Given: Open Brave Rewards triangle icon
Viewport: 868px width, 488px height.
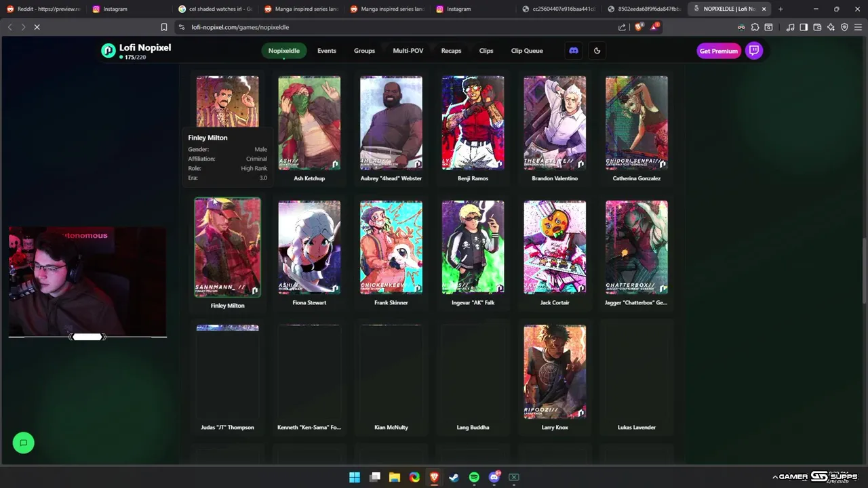Looking at the screenshot, I should (654, 27).
